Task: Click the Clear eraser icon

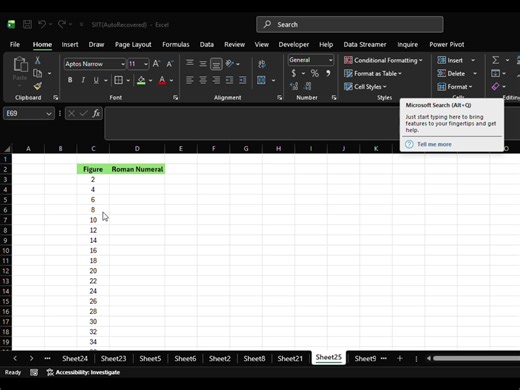Action: (x=495, y=87)
